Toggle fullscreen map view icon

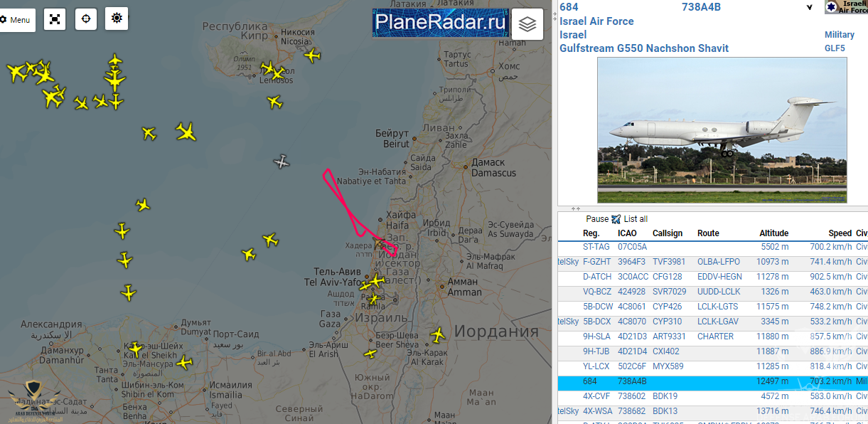tap(55, 19)
